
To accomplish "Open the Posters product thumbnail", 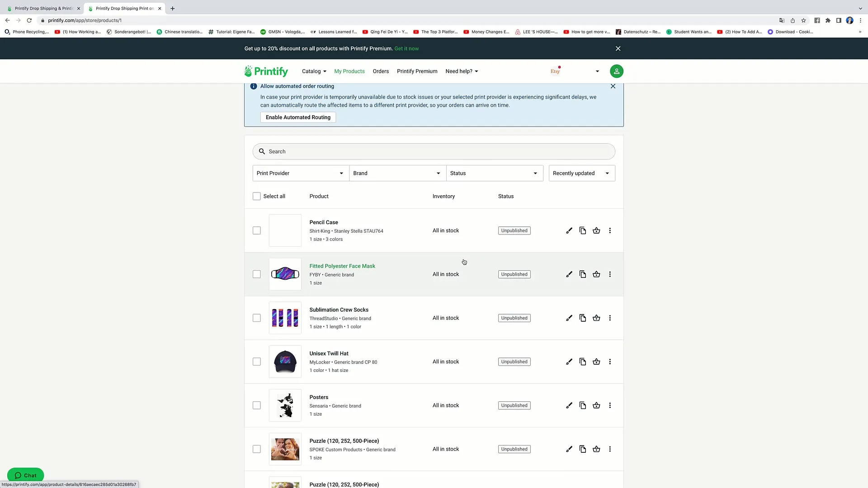I will (x=285, y=405).
